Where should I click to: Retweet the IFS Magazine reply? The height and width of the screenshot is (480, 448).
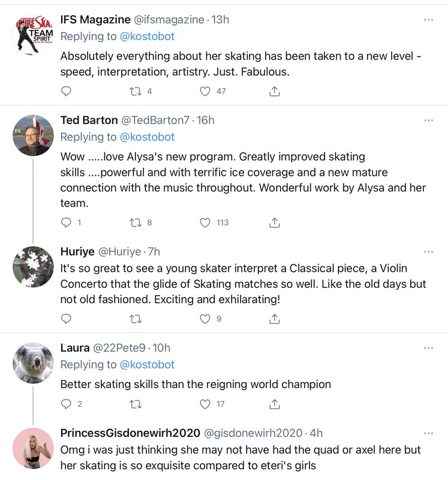pyautogui.click(x=136, y=91)
